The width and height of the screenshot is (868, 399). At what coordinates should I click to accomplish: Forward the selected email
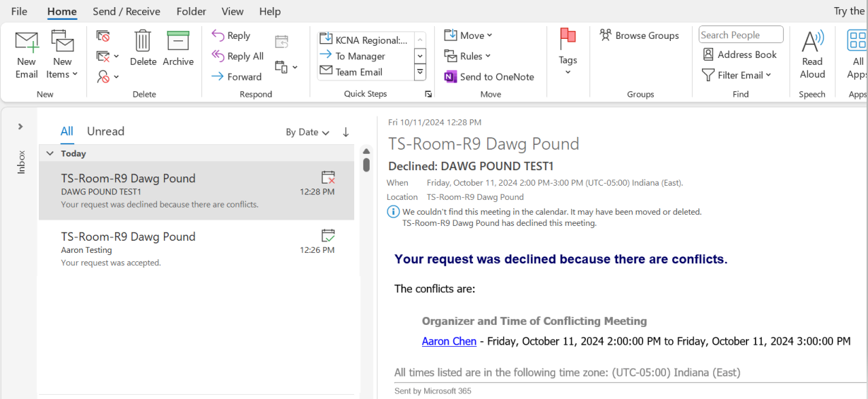(x=237, y=76)
